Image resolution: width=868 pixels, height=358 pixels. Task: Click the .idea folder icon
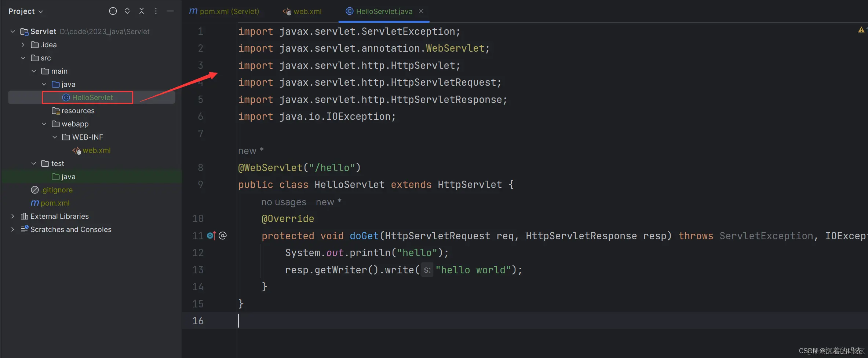tap(35, 45)
